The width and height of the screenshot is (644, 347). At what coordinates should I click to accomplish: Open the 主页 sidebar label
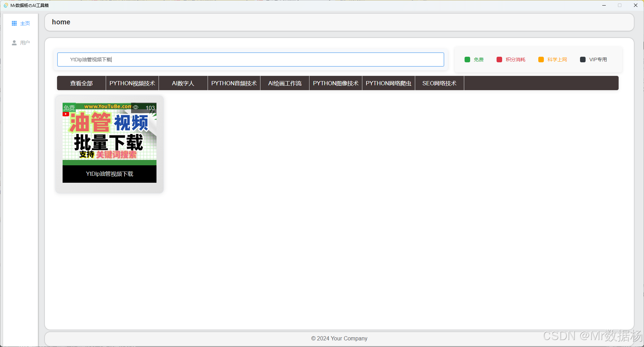pyautogui.click(x=25, y=23)
